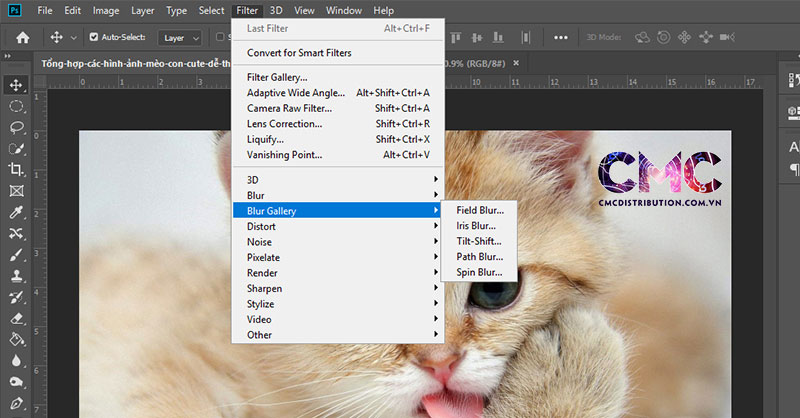Open the three-dots more align options
This screenshot has width=800, height=418.
561,37
